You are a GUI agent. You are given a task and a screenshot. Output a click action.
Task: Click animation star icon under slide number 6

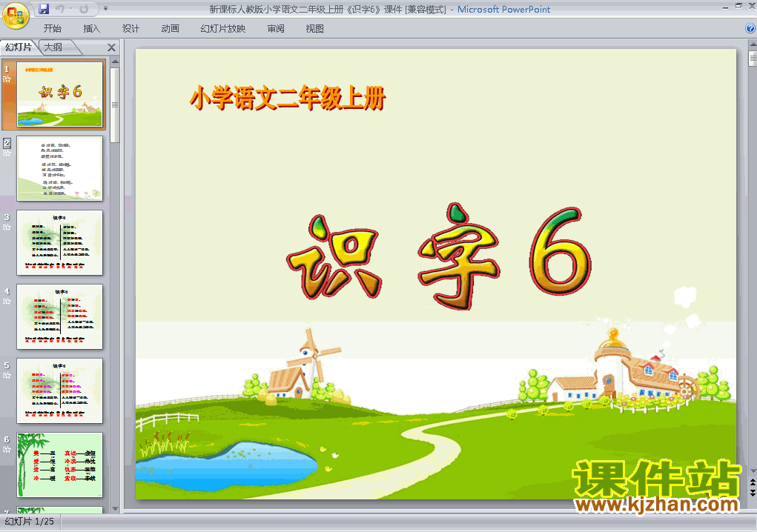tap(7, 450)
